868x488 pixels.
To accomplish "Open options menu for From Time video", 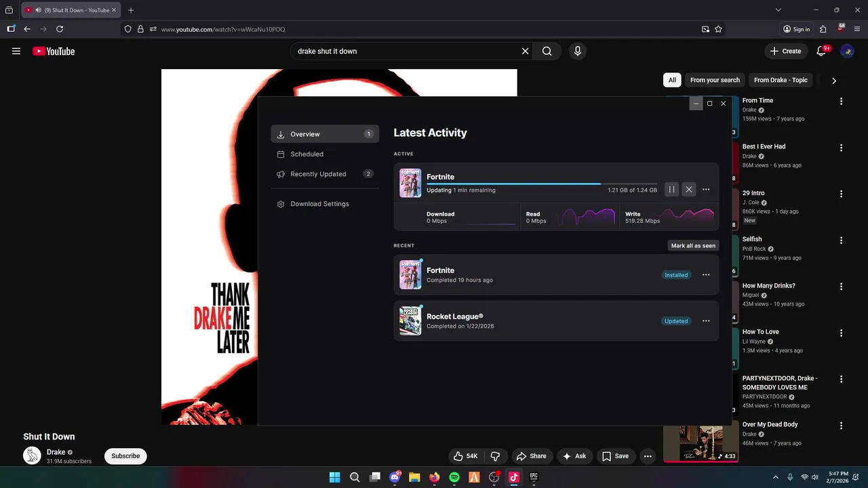I will click(842, 101).
